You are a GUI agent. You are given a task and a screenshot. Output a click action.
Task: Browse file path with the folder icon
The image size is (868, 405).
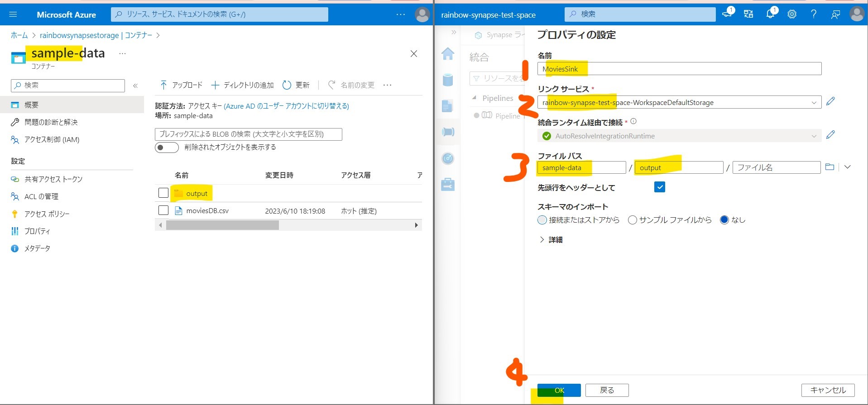point(830,167)
